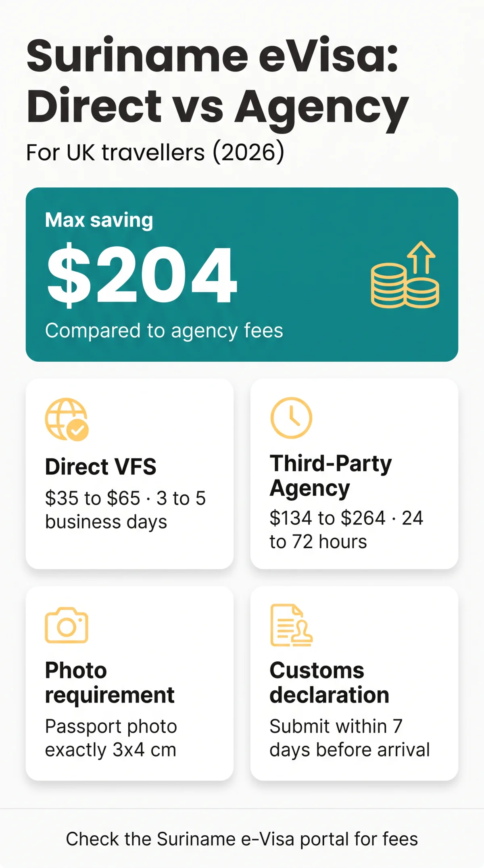Click the 'For UK travellers (2026)' subtitle
The image size is (484, 868).
155,153
